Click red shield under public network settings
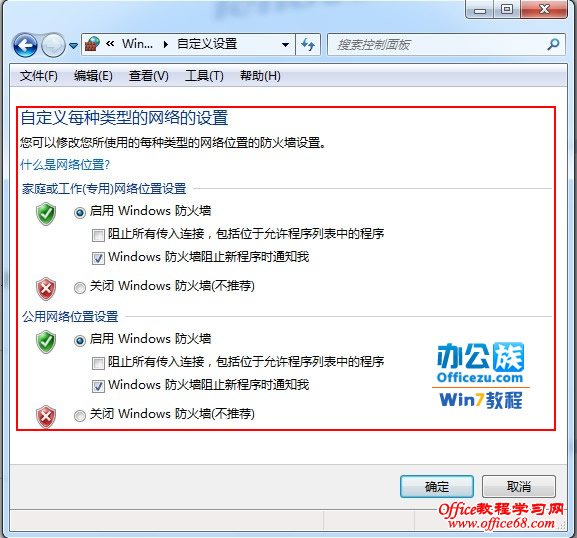The width and height of the screenshot is (577, 538). coord(46,417)
